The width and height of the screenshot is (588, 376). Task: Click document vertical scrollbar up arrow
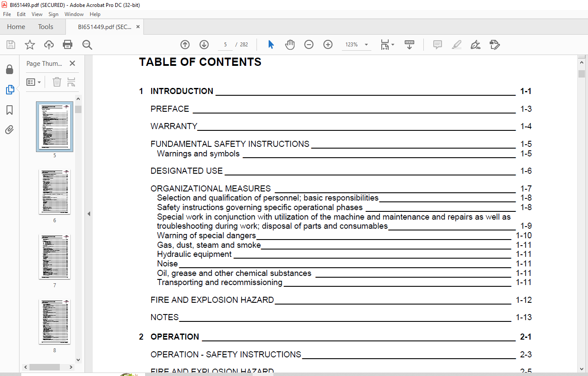582,63
